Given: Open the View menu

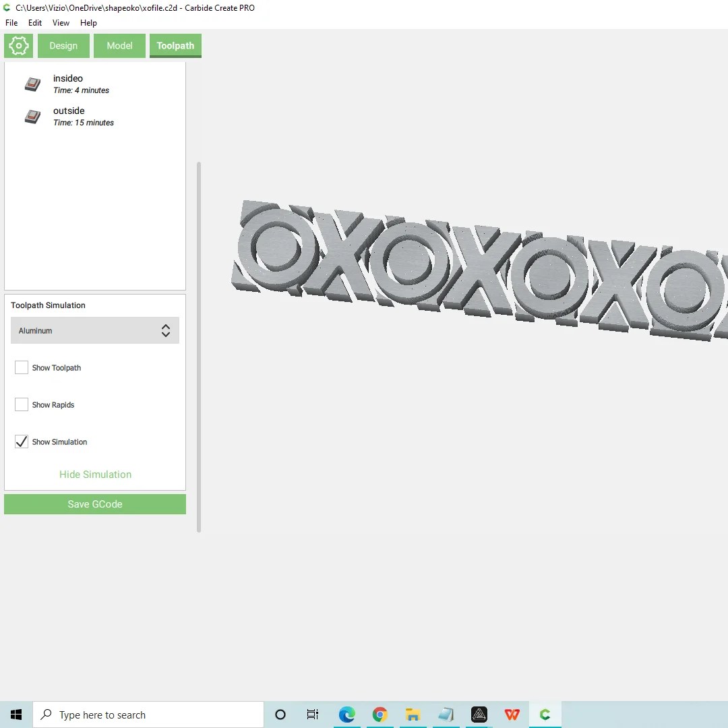Looking at the screenshot, I should tap(61, 23).
